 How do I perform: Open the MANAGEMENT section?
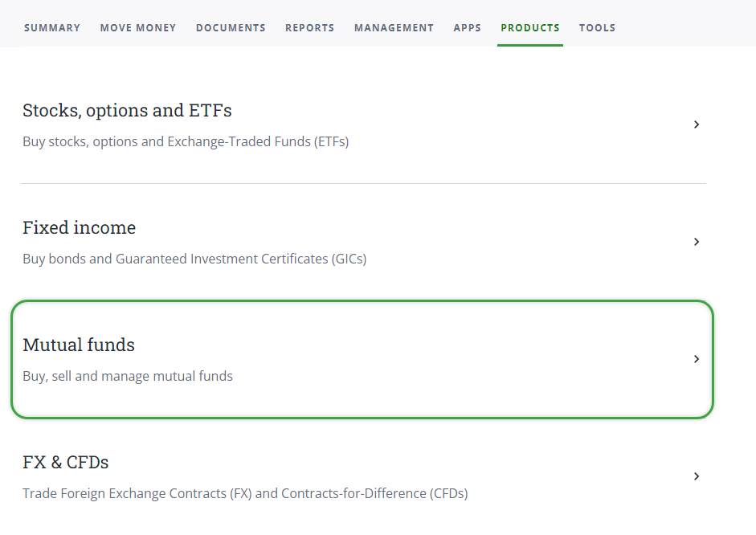tap(394, 27)
